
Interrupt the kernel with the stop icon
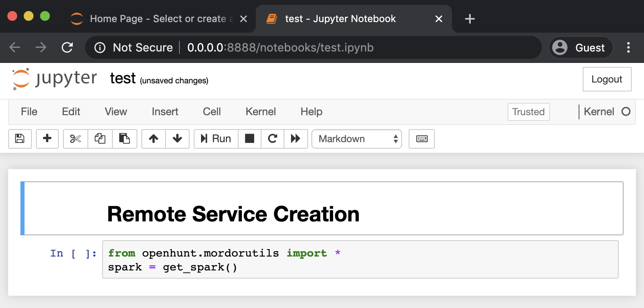[x=250, y=139]
